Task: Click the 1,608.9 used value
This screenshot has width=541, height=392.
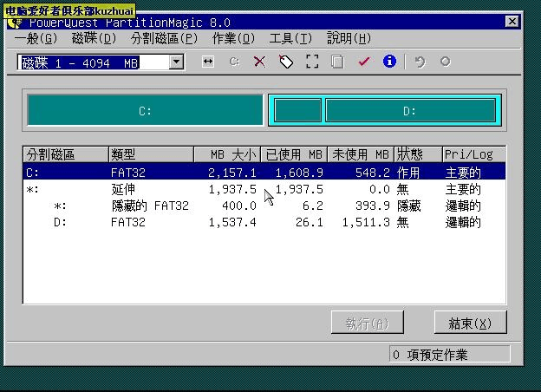Action: coord(299,173)
